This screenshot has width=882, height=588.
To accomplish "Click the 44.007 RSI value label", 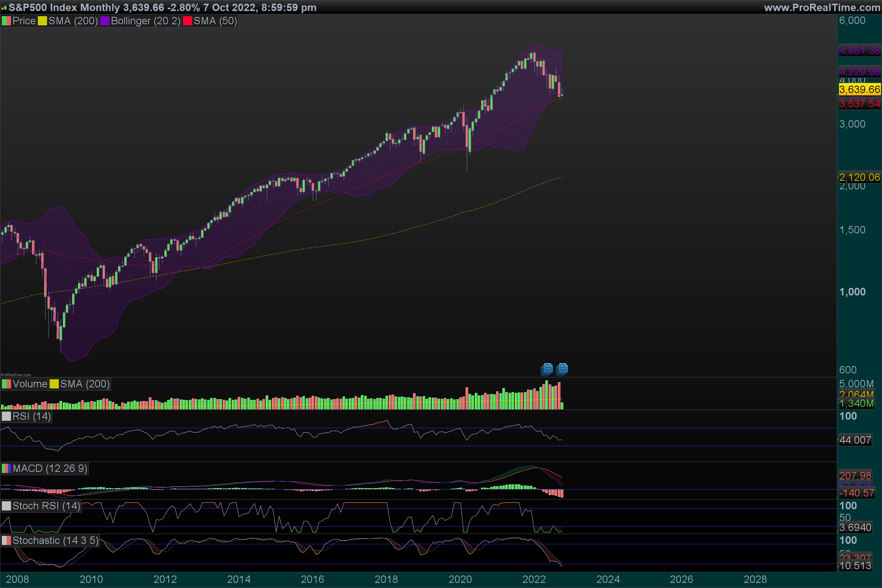I will (855, 440).
